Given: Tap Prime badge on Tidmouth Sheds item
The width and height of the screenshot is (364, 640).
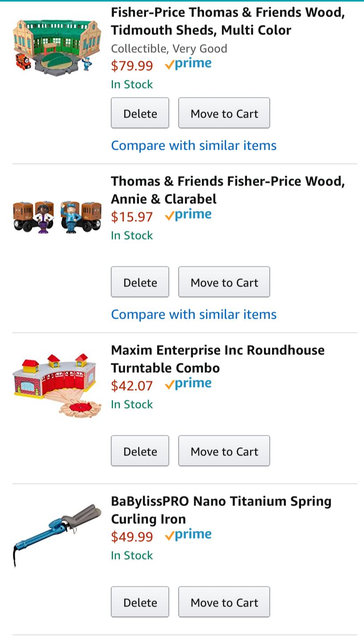Looking at the screenshot, I should 188,65.
